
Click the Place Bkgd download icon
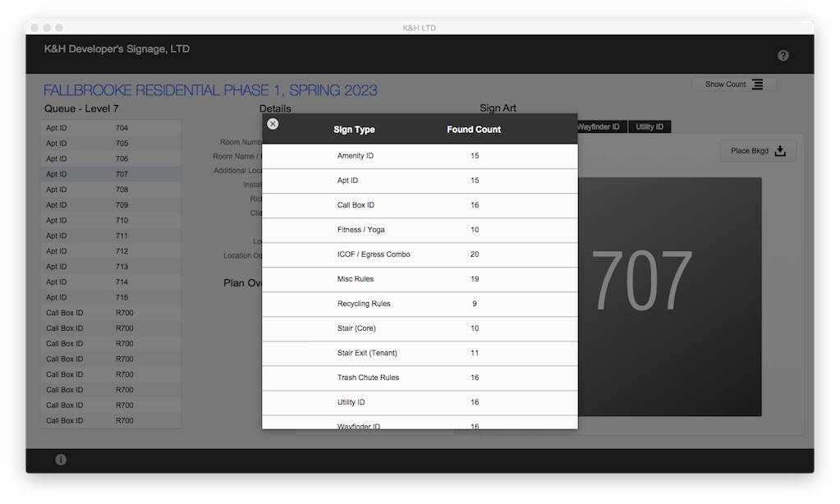point(781,151)
